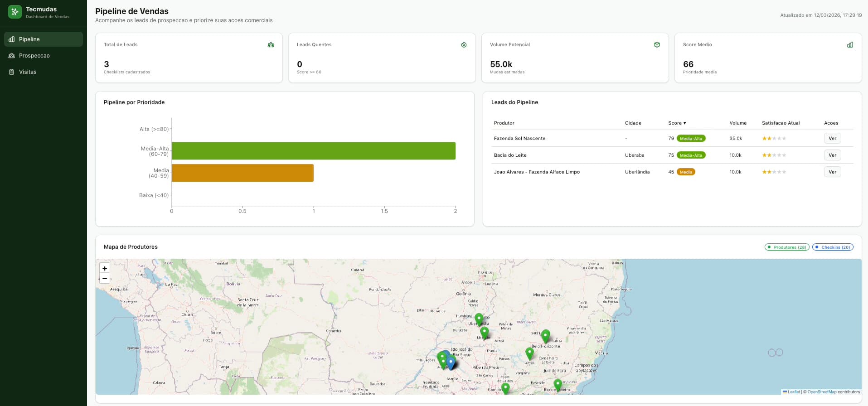Click Fazenda Sol Nascente producer name
Screen dimensions: 868x406
click(519, 139)
